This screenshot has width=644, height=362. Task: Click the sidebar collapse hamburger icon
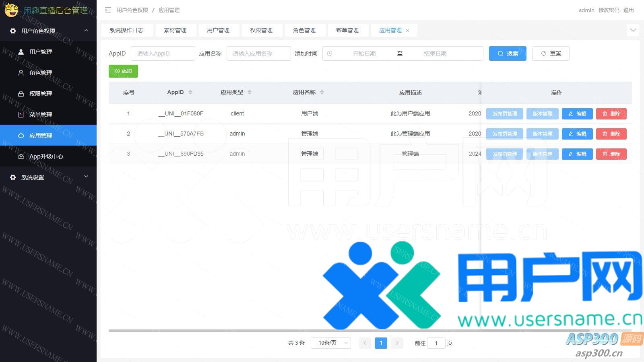click(108, 10)
